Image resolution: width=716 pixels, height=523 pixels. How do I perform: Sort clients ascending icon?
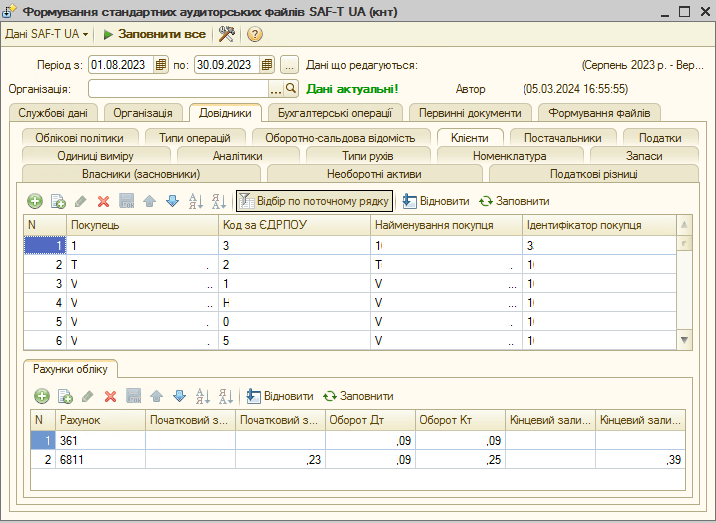tap(196, 201)
